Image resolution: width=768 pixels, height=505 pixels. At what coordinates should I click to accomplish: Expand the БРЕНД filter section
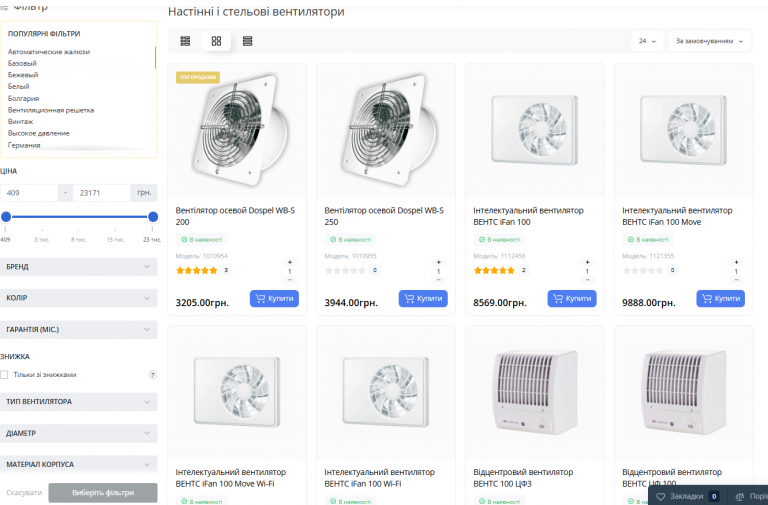pos(79,267)
